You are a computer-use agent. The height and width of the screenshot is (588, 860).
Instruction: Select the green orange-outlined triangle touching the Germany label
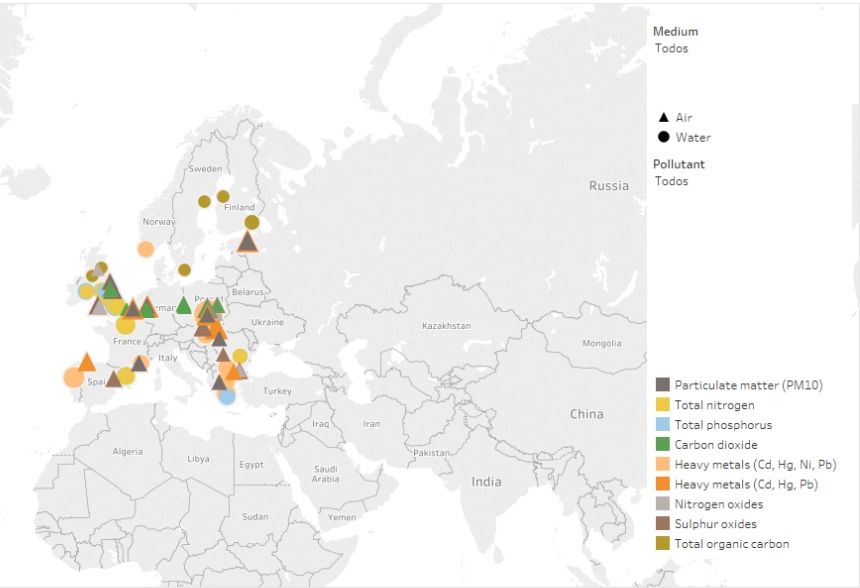pos(148,308)
